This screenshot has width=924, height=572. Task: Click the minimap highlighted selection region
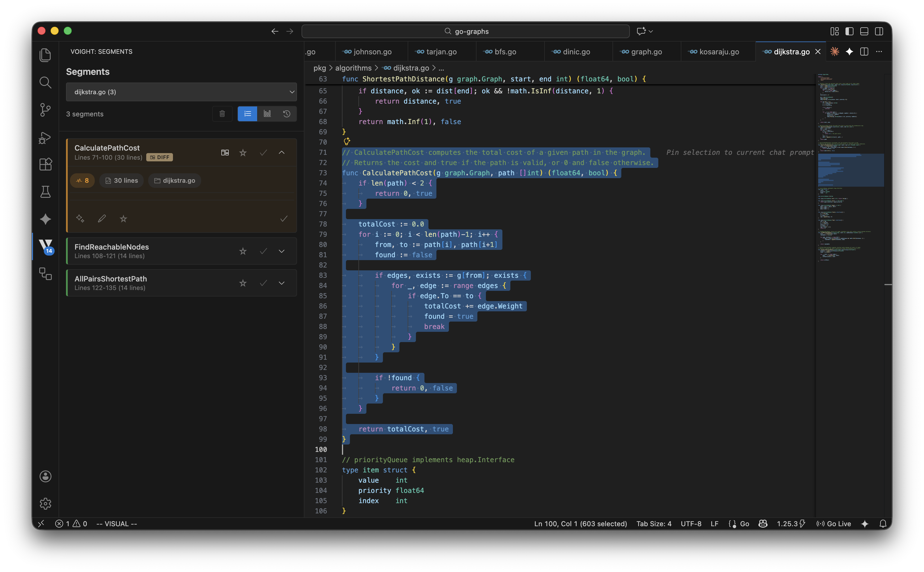coord(850,170)
